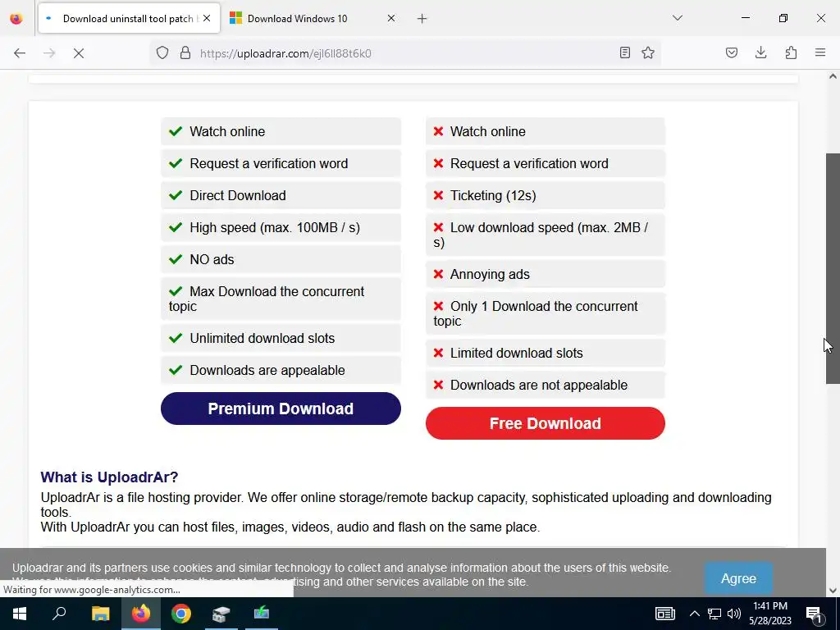Close the Download uninstall tool patch tab
The image size is (840, 630).
207,18
